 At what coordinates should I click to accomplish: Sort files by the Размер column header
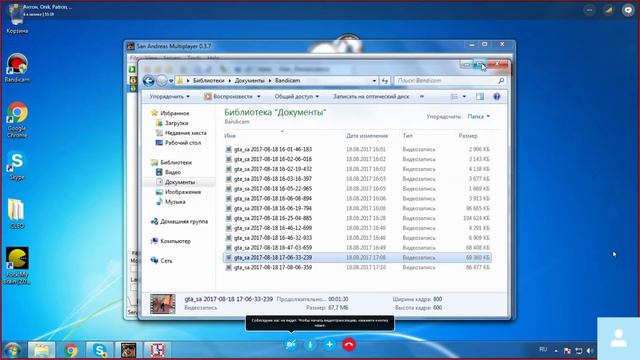(468, 136)
